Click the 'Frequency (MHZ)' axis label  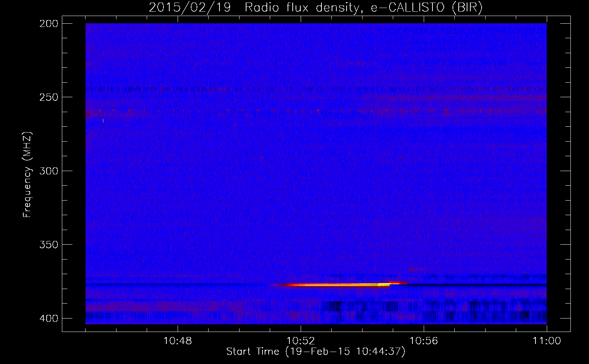click(x=27, y=175)
